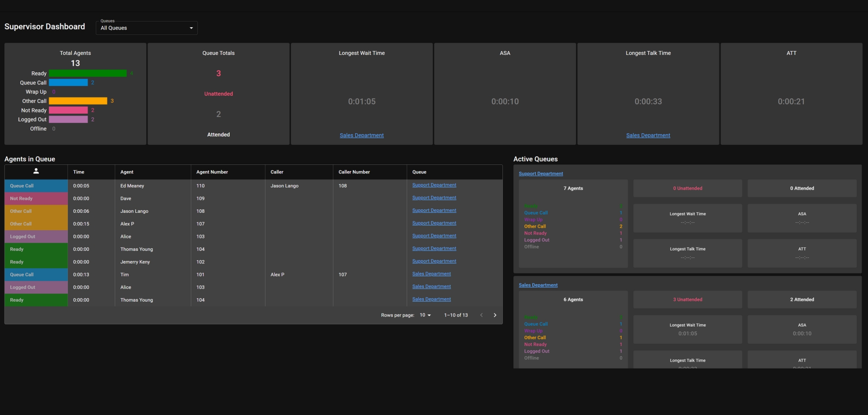868x415 pixels.
Task: Click the 7 Agents tile in Support Department
Action: [x=573, y=188]
